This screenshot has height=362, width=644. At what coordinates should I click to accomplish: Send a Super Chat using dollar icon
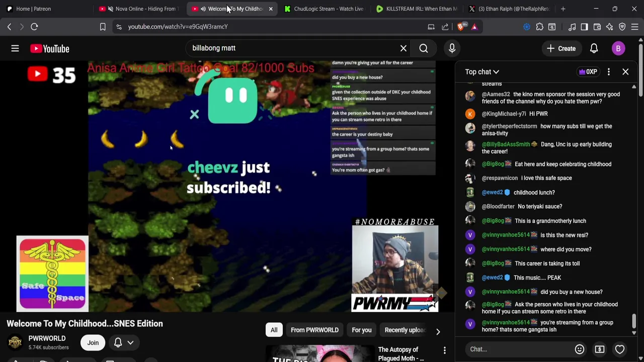600,349
